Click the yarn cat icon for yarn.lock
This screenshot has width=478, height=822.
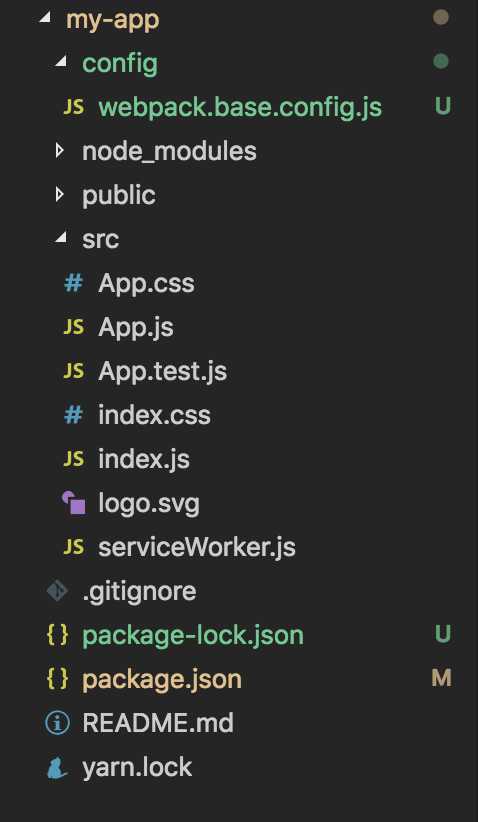57,768
